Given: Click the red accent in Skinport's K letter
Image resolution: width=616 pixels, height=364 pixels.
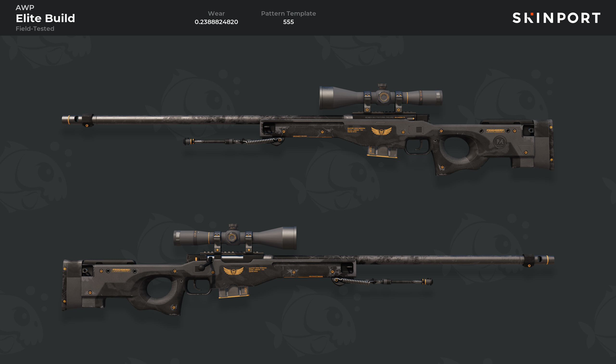Looking at the screenshot, I should click(x=532, y=14).
